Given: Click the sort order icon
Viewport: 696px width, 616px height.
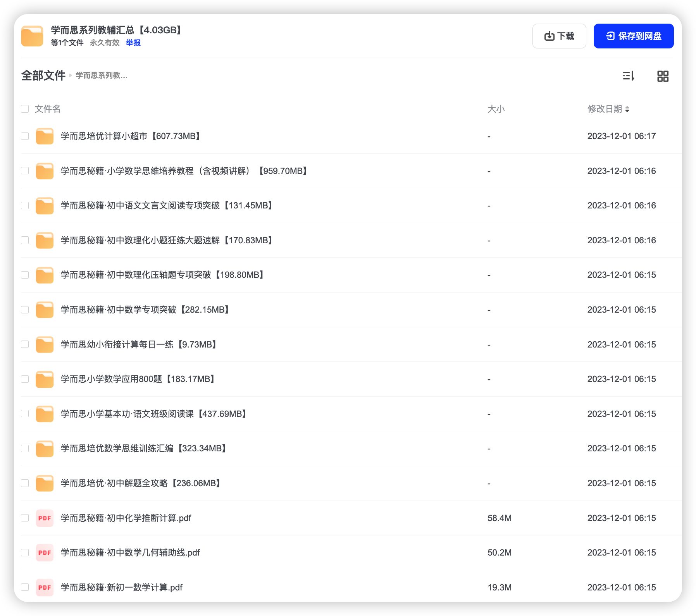Looking at the screenshot, I should click(x=628, y=76).
